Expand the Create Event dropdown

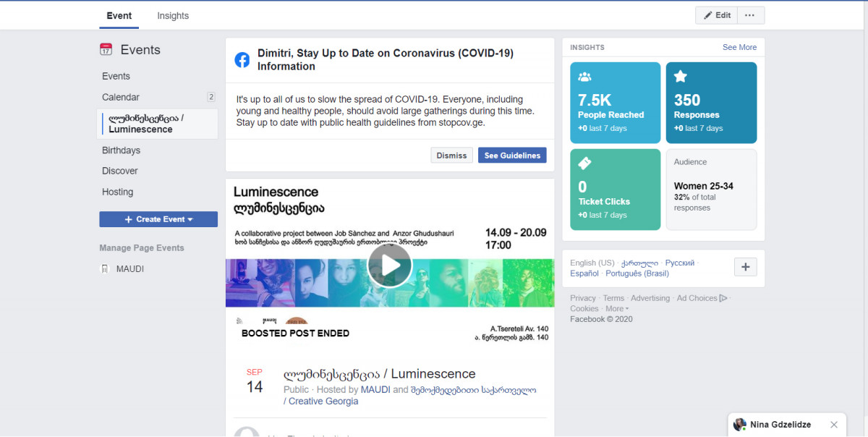pos(190,219)
